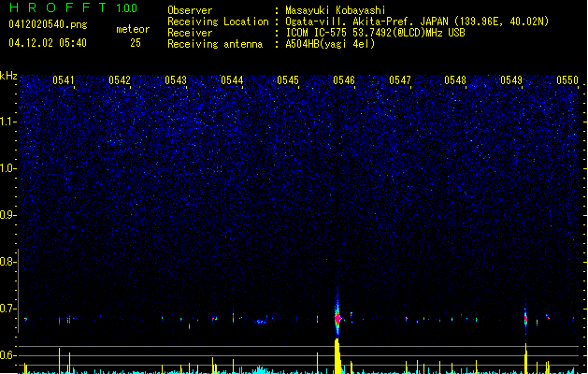Click the 0546 time marker
The height and width of the screenshot is (374, 588).
pos(344,79)
